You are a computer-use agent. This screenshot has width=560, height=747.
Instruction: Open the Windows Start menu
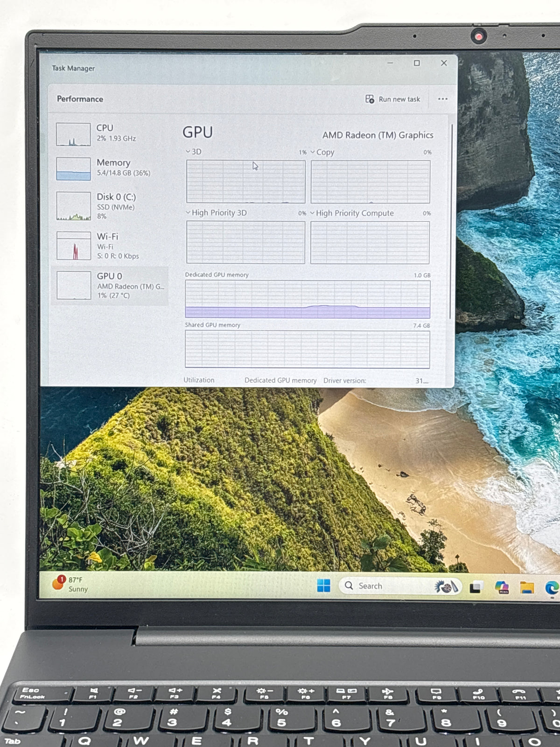point(323,585)
